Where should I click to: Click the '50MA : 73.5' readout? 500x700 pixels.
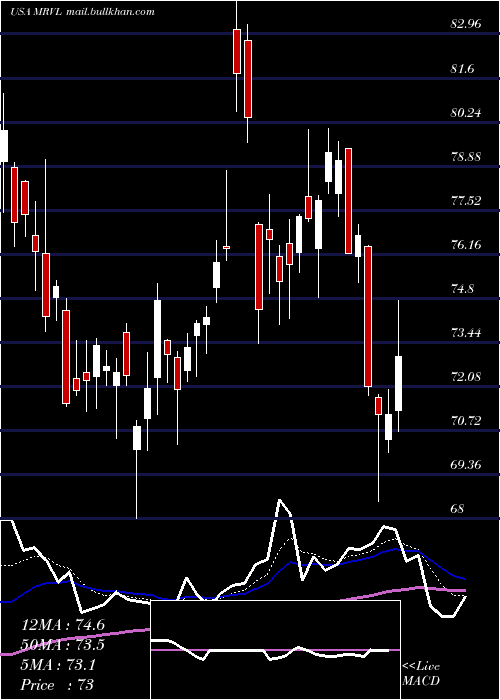pos(63,645)
